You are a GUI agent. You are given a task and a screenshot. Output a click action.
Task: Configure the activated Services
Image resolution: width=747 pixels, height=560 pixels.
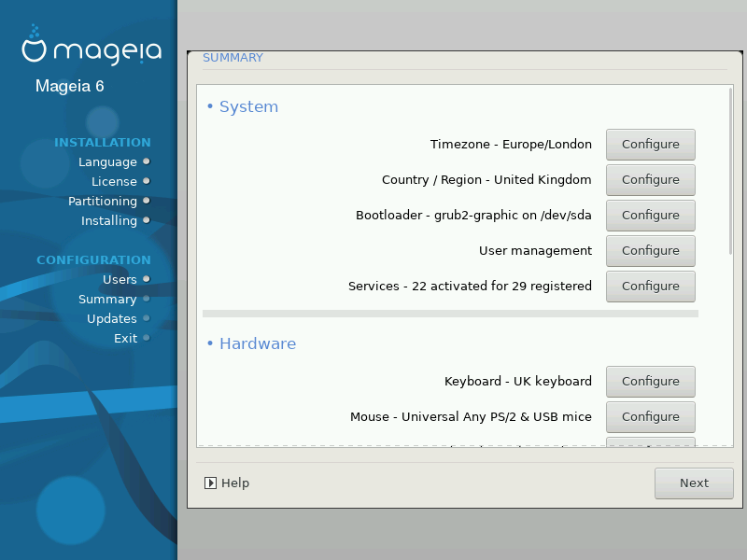coord(650,287)
